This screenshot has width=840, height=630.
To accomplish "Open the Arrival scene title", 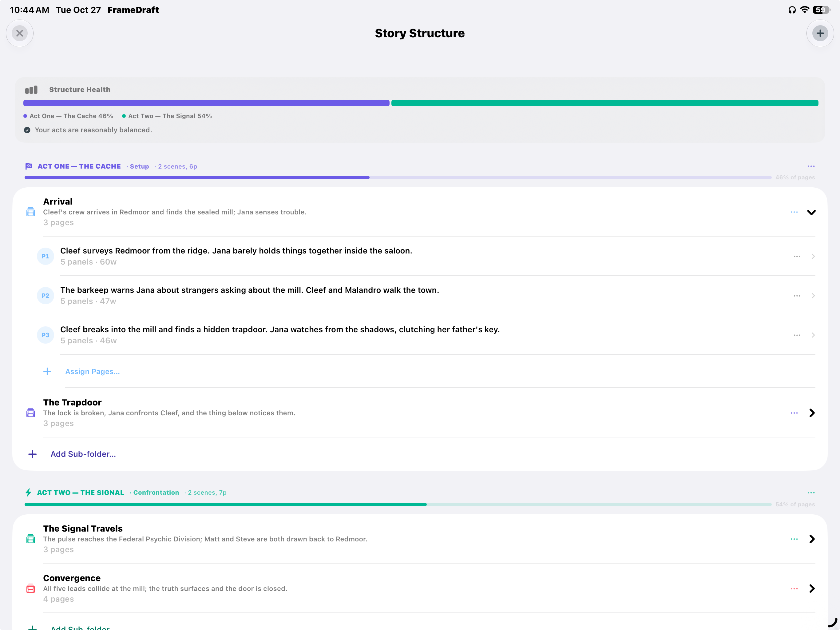I will point(58,201).
